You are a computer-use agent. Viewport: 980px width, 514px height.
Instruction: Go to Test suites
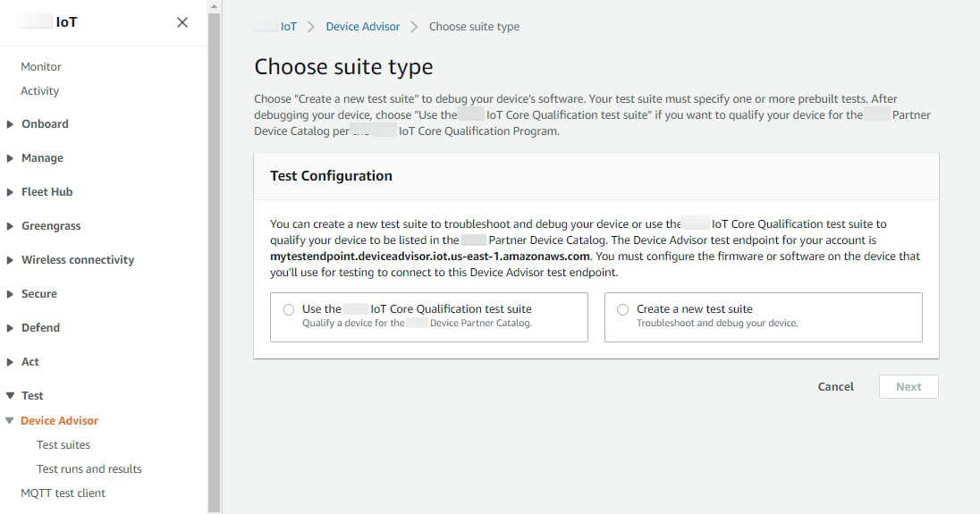(63, 445)
